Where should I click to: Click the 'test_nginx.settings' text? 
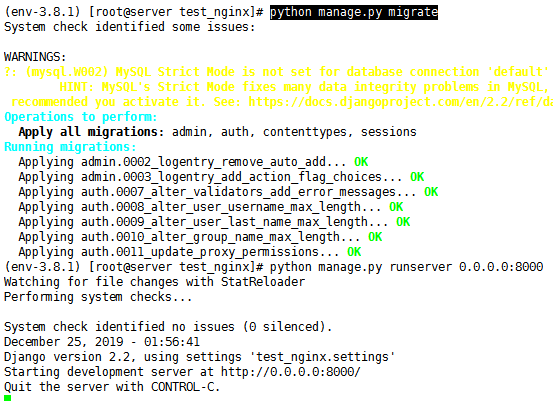tap(322, 357)
